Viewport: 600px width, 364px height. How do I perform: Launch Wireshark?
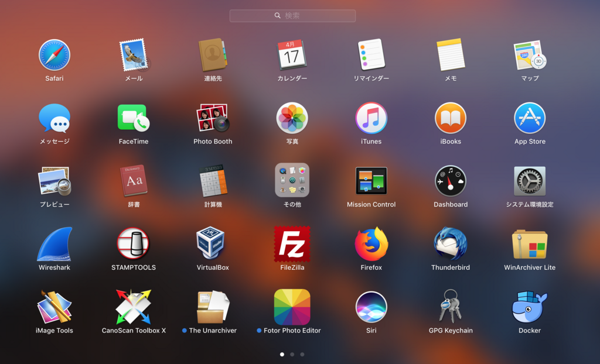(x=54, y=244)
